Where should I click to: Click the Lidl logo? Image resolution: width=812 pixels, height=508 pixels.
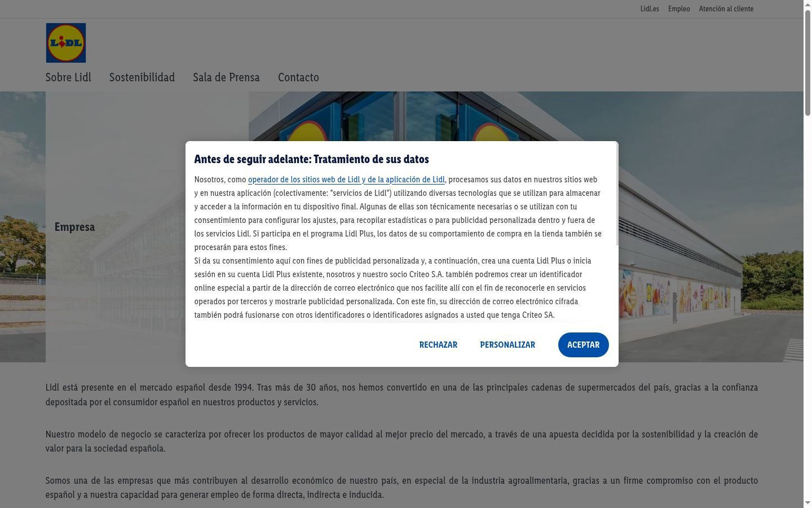click(66, 43)
